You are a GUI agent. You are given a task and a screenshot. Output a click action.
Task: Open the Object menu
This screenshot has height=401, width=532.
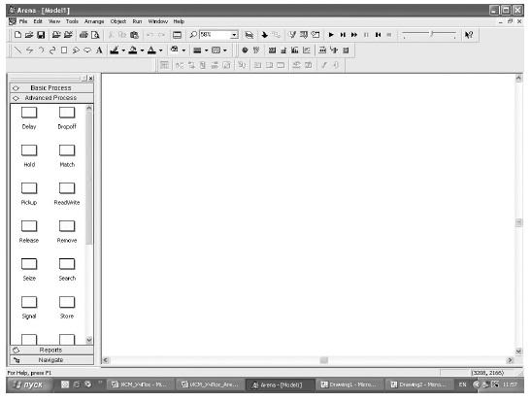118,21
